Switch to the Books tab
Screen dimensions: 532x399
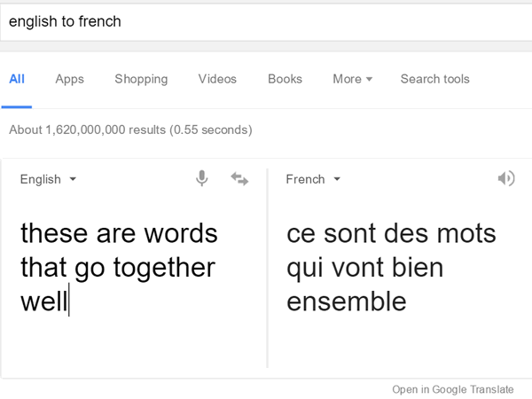tap(285, 79)
